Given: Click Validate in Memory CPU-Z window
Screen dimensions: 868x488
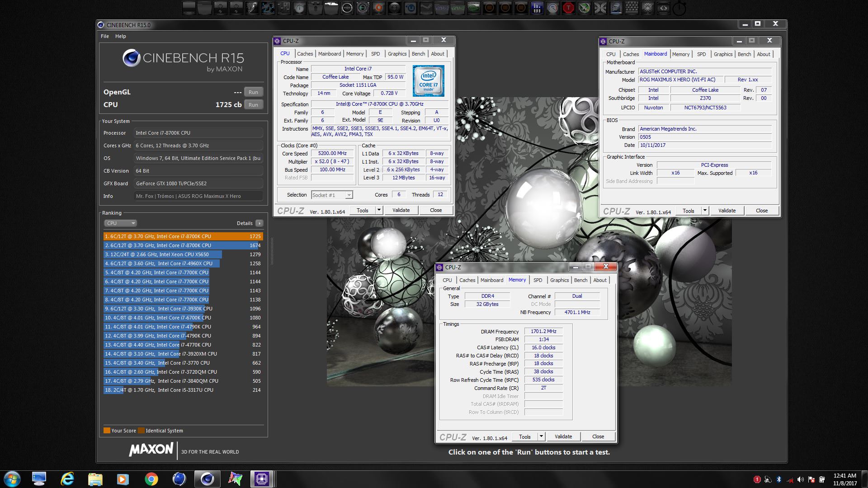Looking at the screenshot, I should coord(563,436).
